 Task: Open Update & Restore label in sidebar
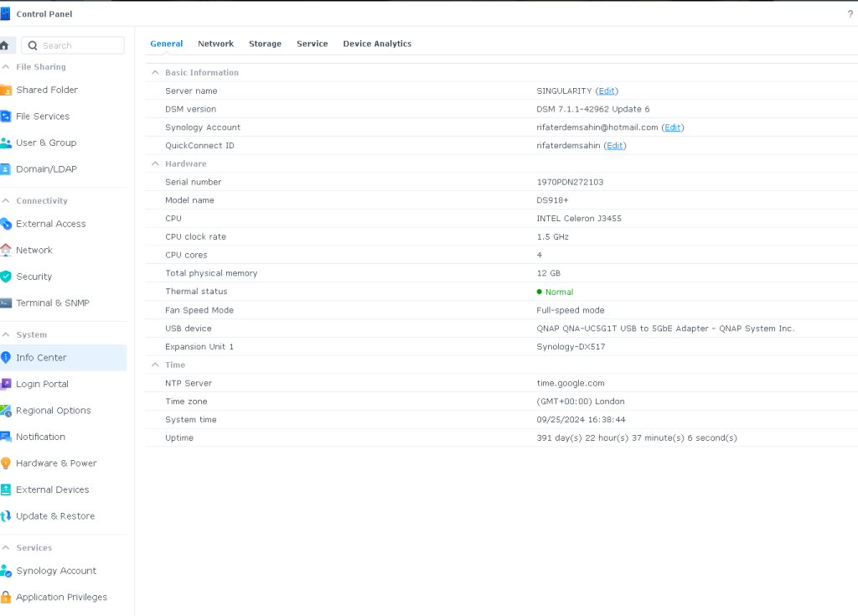pyautogui.click(x=55, y=515)
